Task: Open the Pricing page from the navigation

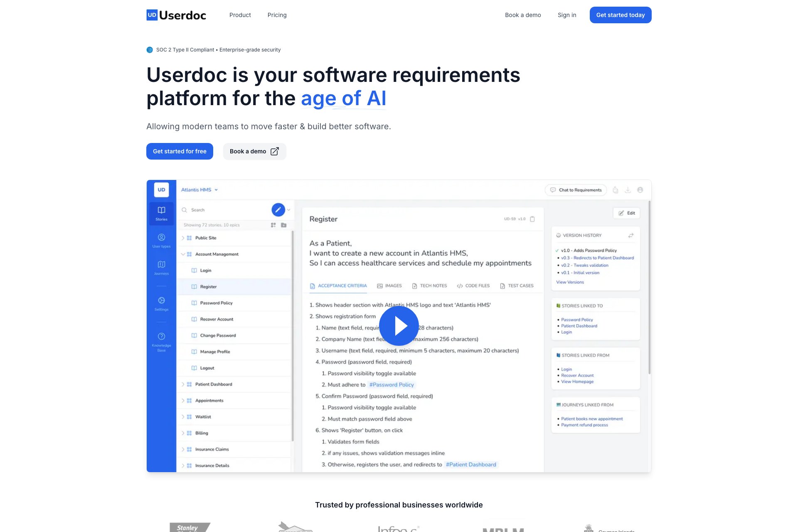Action: tap(277, 15)
